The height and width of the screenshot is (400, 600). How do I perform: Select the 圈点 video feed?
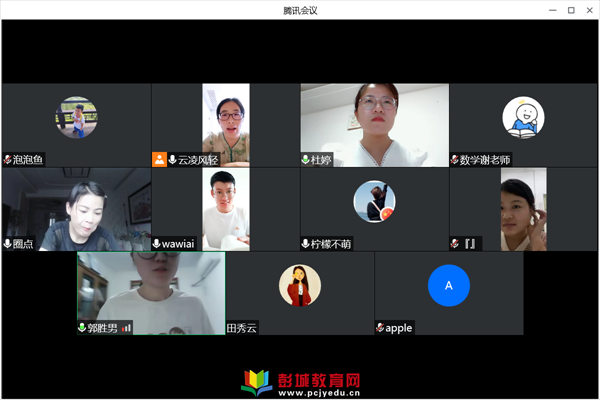coord(77,209)
